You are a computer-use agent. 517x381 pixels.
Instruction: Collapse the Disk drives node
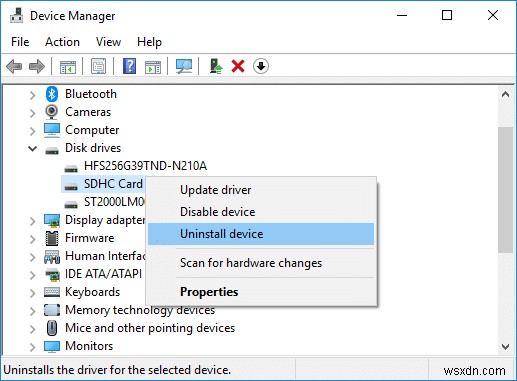coord(32,148)
